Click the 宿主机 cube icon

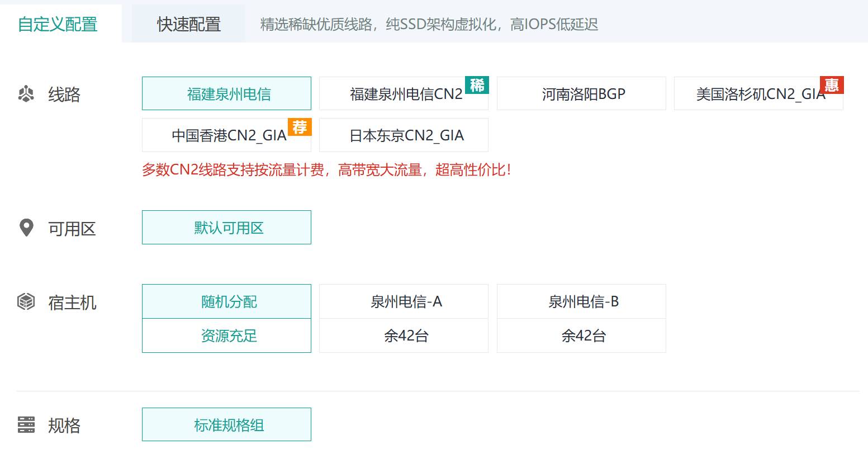[x=26, y=302]
